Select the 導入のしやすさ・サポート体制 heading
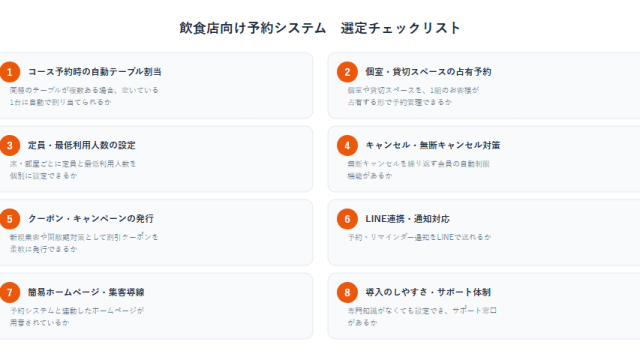Image resolution: width=640 pixels, height=360 pixels. 428,292
